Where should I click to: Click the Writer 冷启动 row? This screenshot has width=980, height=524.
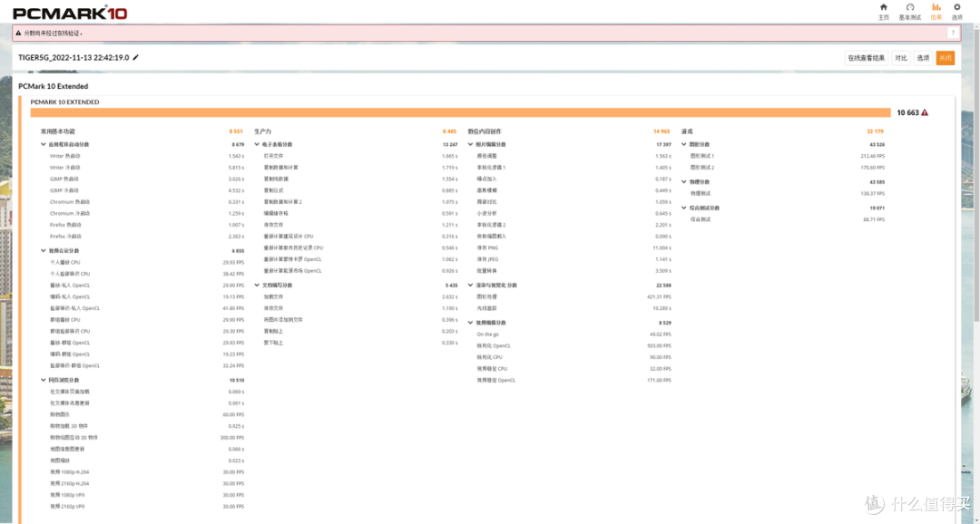147,168
